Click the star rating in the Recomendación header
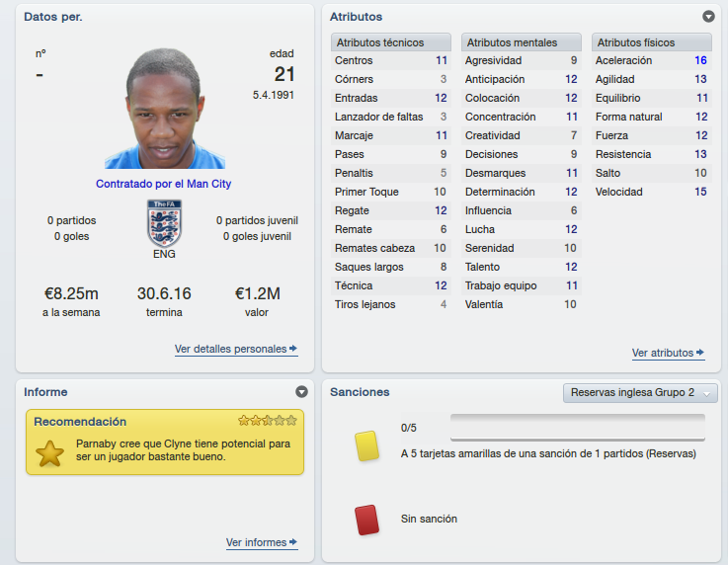This screenshot has width=728, height=565. tap(268, 421)
